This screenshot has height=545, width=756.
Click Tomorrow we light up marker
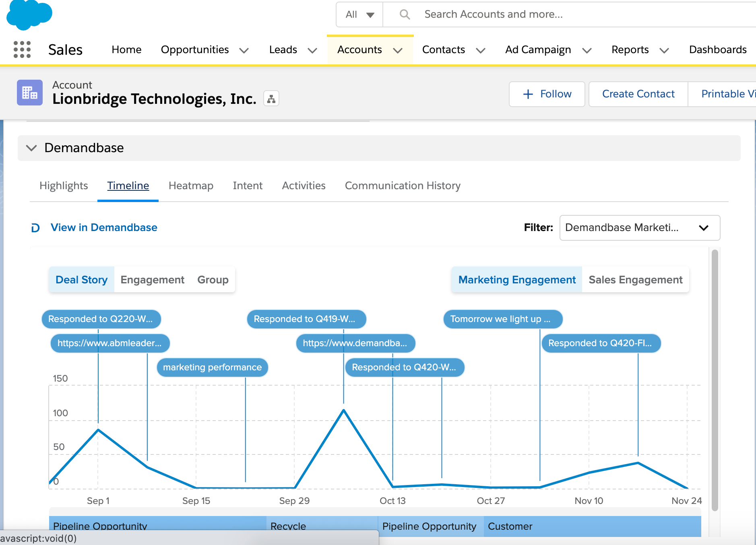point(503,319)
